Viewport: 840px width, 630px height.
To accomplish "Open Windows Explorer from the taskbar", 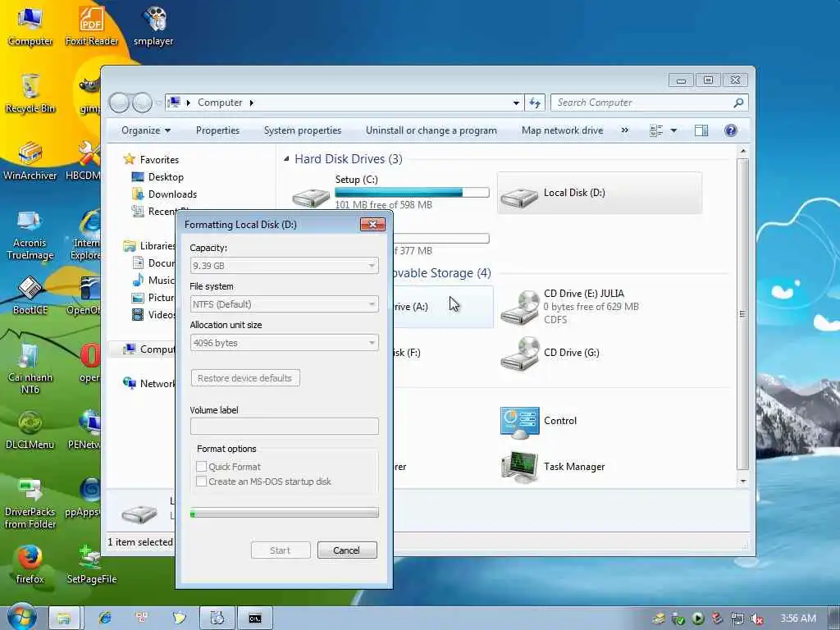I will [x=64, y=619].
